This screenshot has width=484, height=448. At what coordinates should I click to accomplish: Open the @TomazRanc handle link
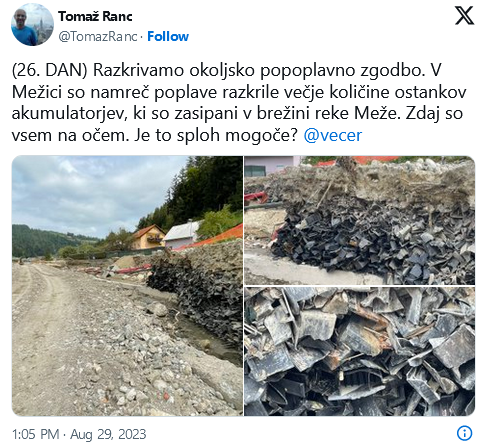[98, 36]
